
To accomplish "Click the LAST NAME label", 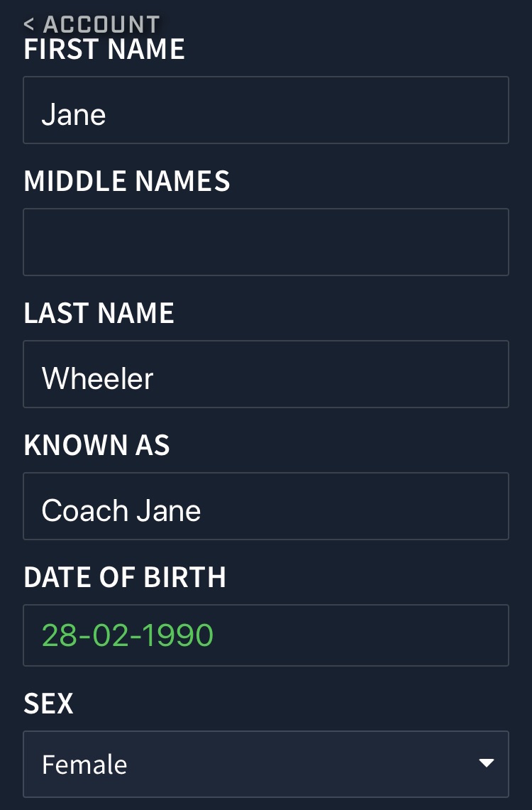I will (x=99, y=314).
